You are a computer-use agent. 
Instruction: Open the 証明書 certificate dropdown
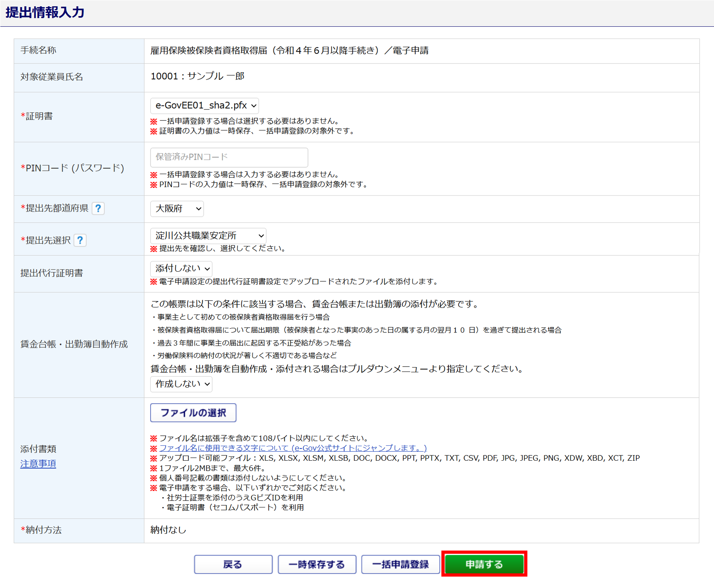tap(204, 106)
